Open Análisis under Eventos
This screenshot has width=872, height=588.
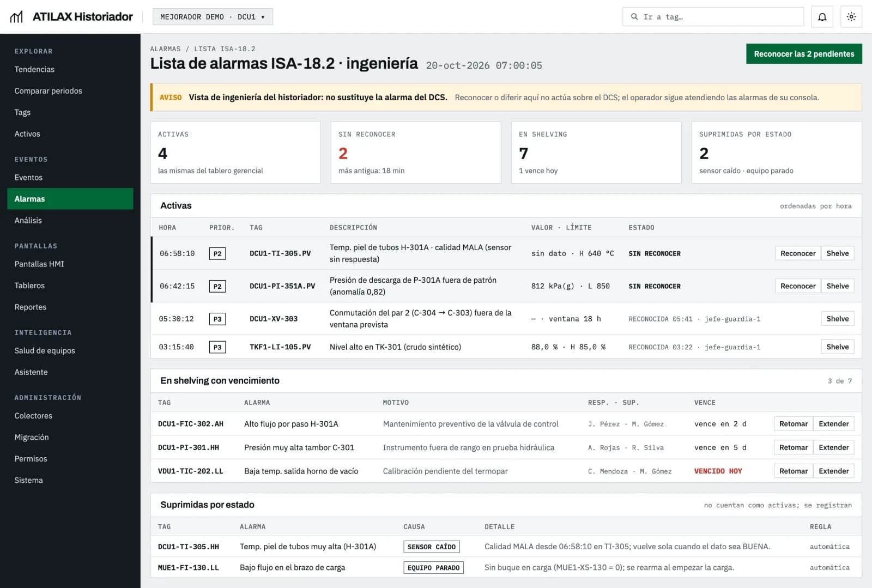click(70, 221)
